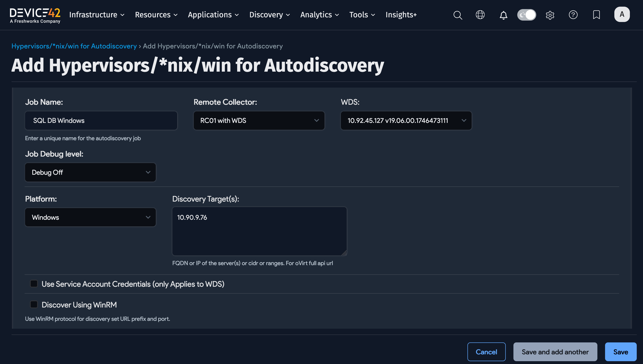Open the settings gear
The height and width of the screenshot is (364, 643).
(550, 15)
